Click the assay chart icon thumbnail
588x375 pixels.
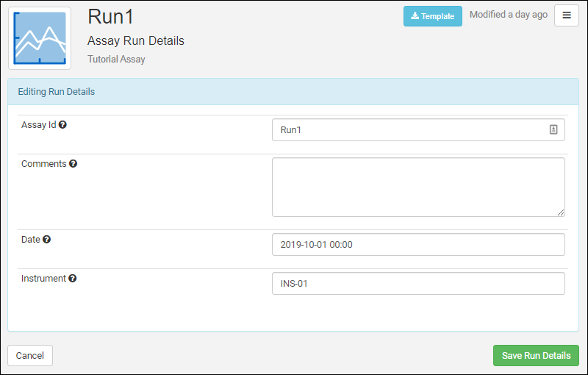40,38
